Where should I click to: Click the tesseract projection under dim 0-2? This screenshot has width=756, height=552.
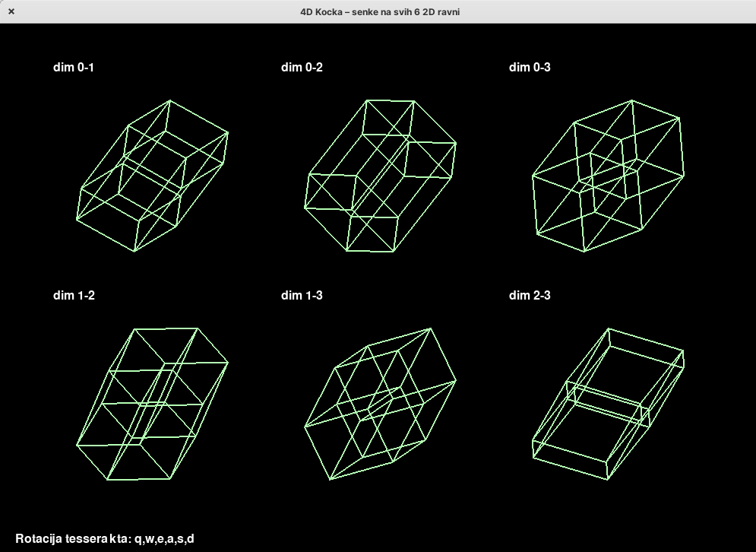click(380, 176)
